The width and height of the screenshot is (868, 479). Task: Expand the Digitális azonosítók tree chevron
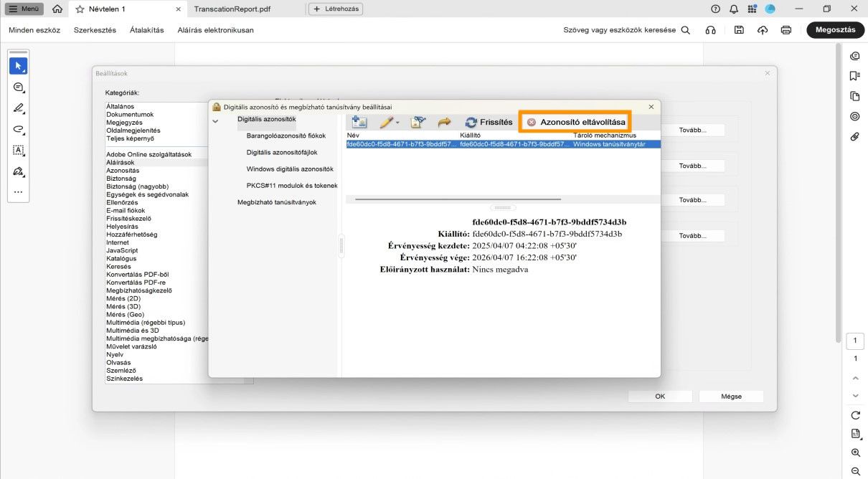(x=216, y=119)
